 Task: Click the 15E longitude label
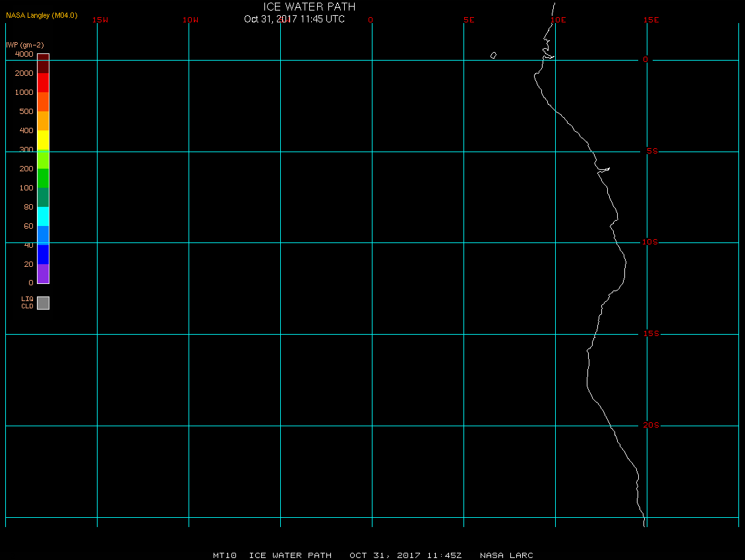pyautogui.click(x=651, y=20)
